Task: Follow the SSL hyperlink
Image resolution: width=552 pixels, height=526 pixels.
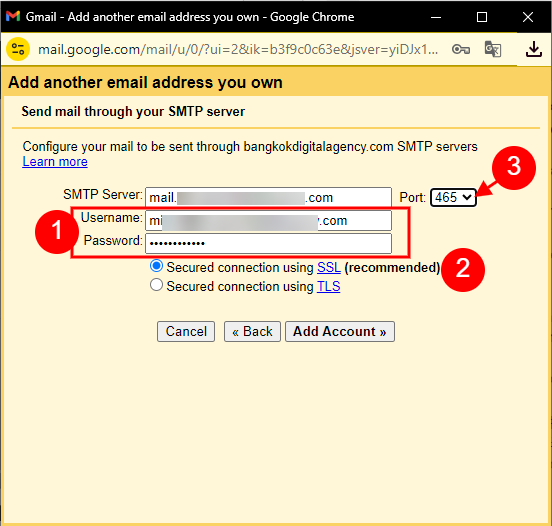Action: (x=329, y=268)
